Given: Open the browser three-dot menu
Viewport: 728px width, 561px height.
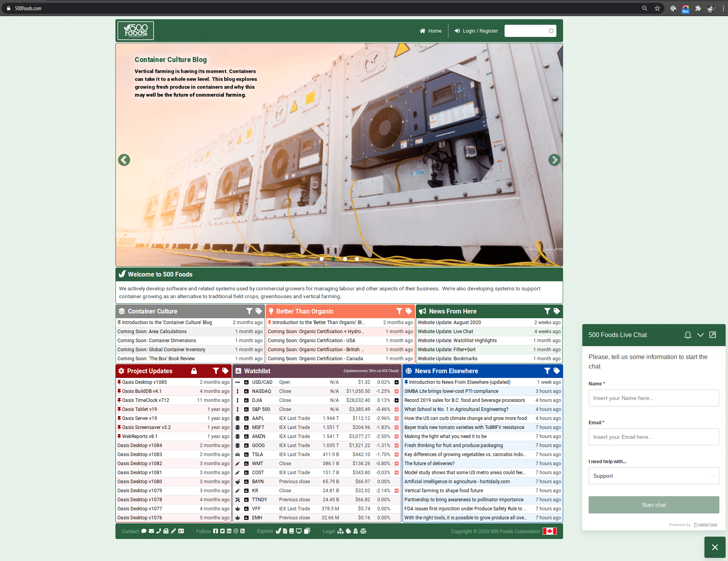Looking at the screenshot, I should [723, 8].
